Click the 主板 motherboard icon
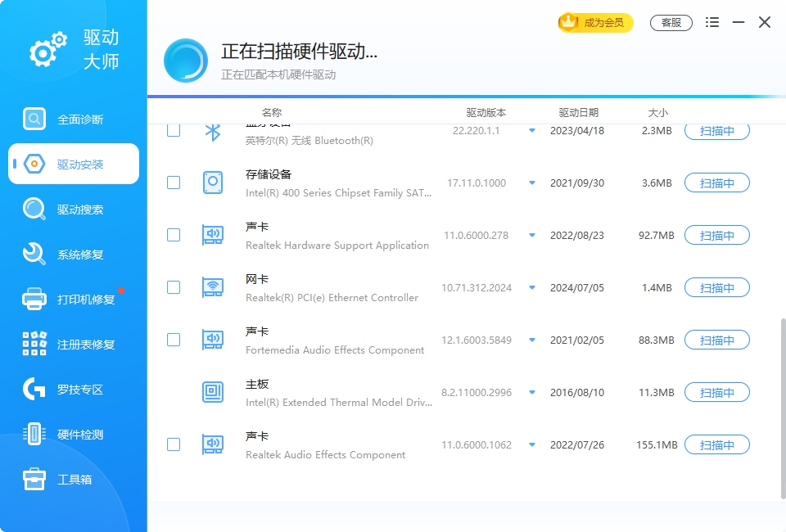786x532 pixels. [x=213, y=392]
